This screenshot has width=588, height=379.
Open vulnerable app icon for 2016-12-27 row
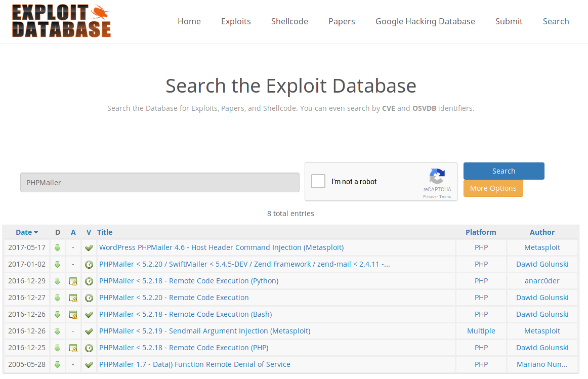tap(73, 298)
